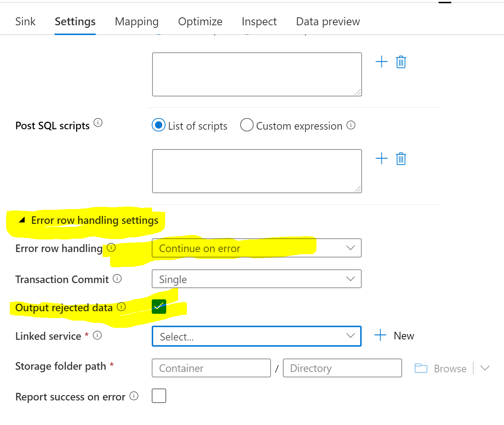Select Custom expression for Post SQL scripts
Image resolution: width=504 pixels, height=425 pixels.
[247, 125]
